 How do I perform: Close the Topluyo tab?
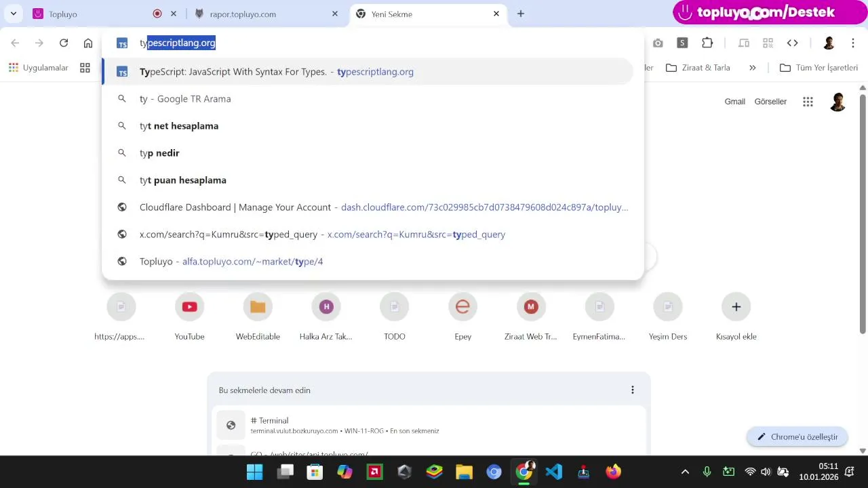[x=174, y=14]
